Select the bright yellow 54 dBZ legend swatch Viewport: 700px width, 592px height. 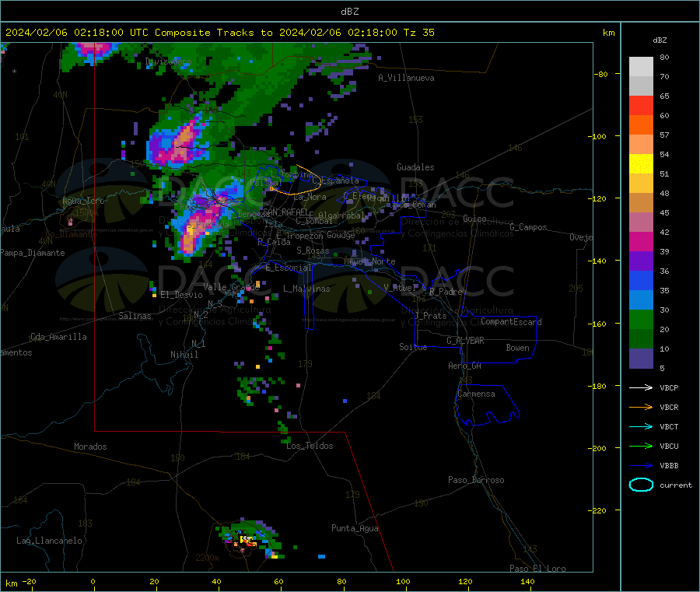coord(641,164)
